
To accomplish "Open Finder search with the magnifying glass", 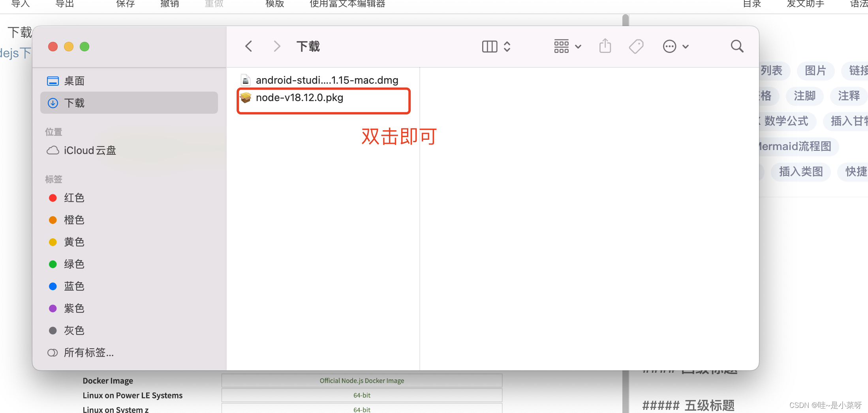I will tap(736, 46).
